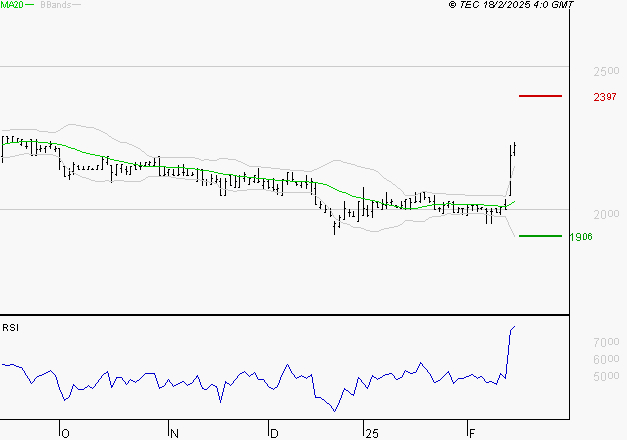
Task: Click the F month marker on time axis
Action: tap(472, 433)
